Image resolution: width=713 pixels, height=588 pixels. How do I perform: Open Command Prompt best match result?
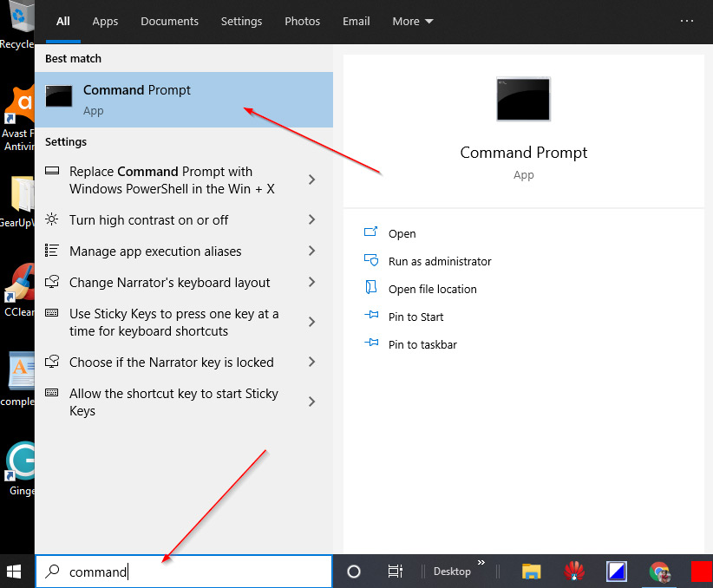[184, 100]
